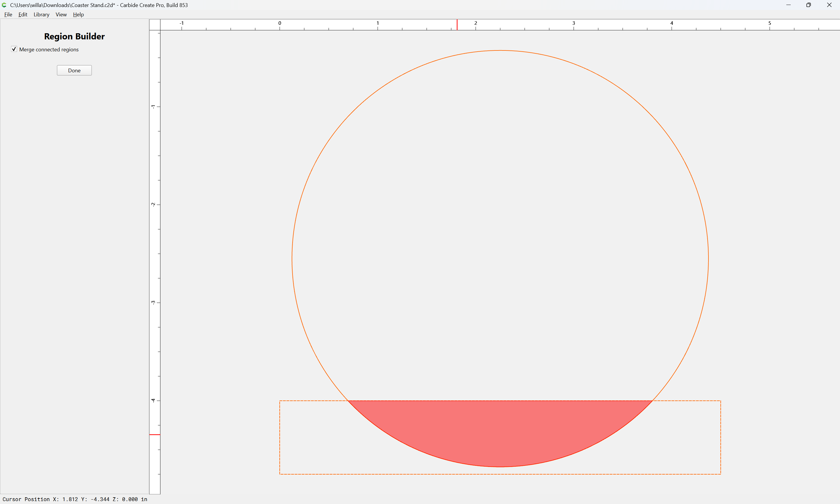Toggle the Merge connected regions checkbox

coord(14,49)
